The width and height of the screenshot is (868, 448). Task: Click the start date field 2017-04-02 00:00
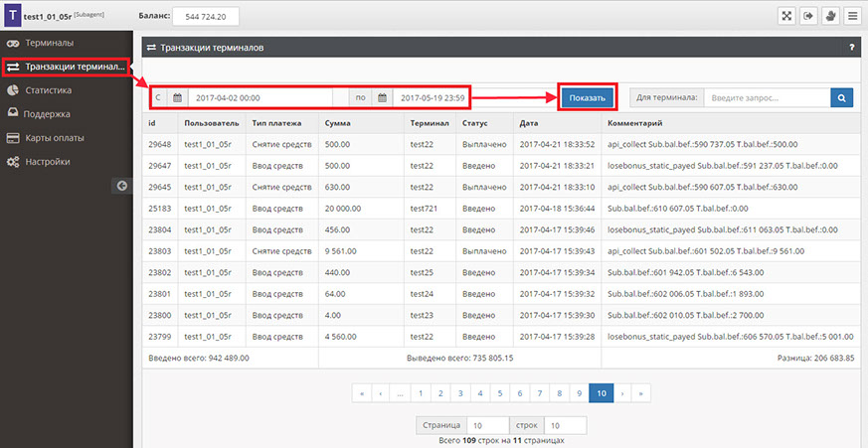click(253, 98)
